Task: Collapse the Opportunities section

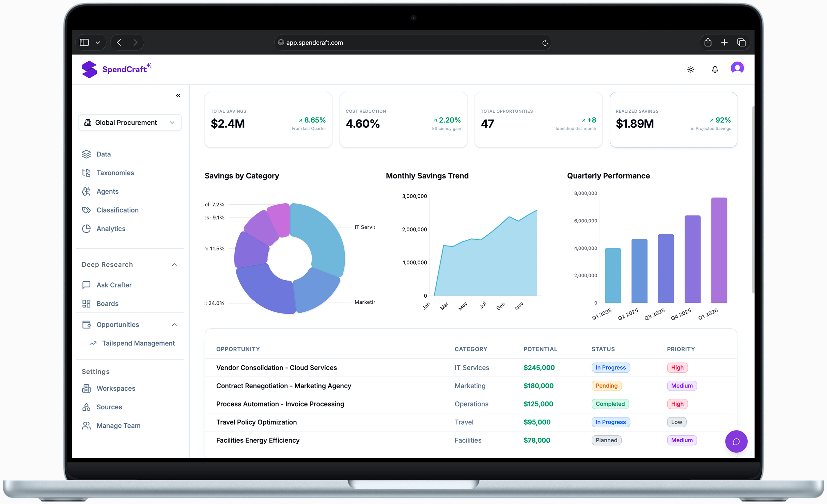Action: pyautogui.click(x=174, y=324)
